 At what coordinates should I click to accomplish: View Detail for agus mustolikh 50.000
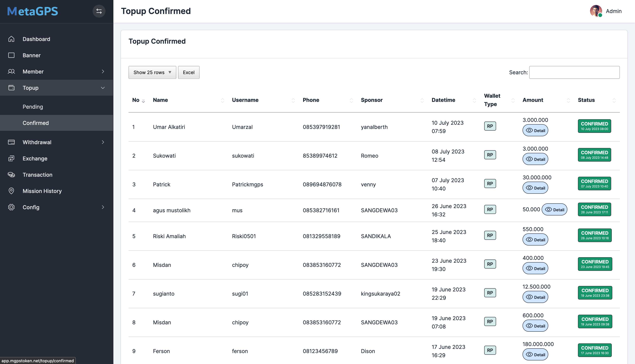click(554, 210)
